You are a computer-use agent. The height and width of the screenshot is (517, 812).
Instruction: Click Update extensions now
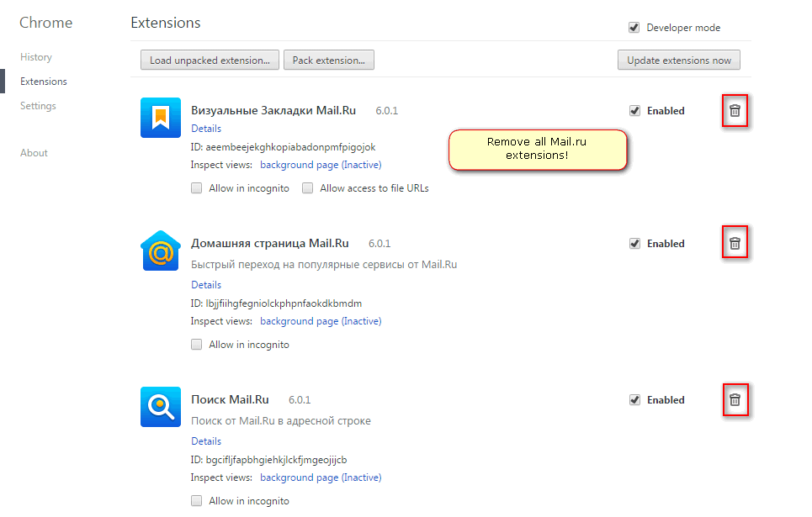click(678, 60)
